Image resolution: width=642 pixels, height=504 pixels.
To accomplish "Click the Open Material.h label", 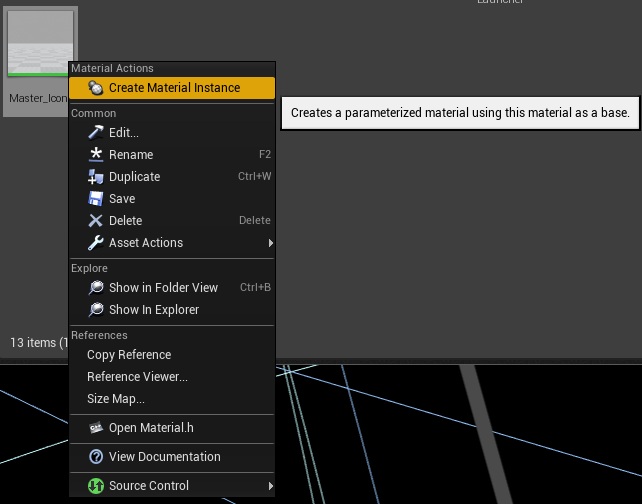I will (x=151, y=428).
